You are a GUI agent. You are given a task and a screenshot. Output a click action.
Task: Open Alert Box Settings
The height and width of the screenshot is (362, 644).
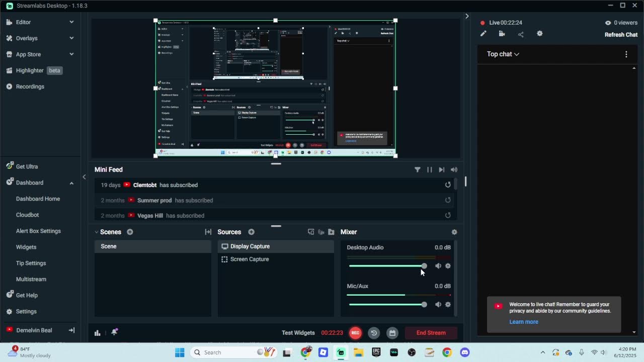click(x=38, y=231)
